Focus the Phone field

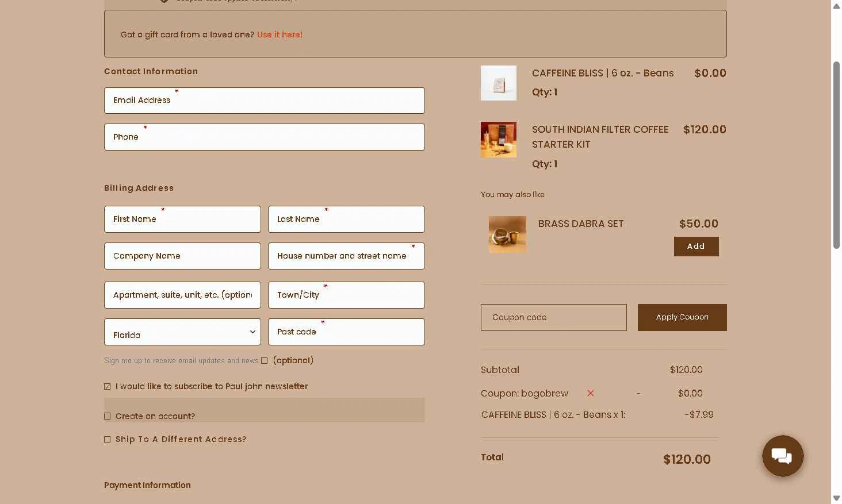pos(264,137)
